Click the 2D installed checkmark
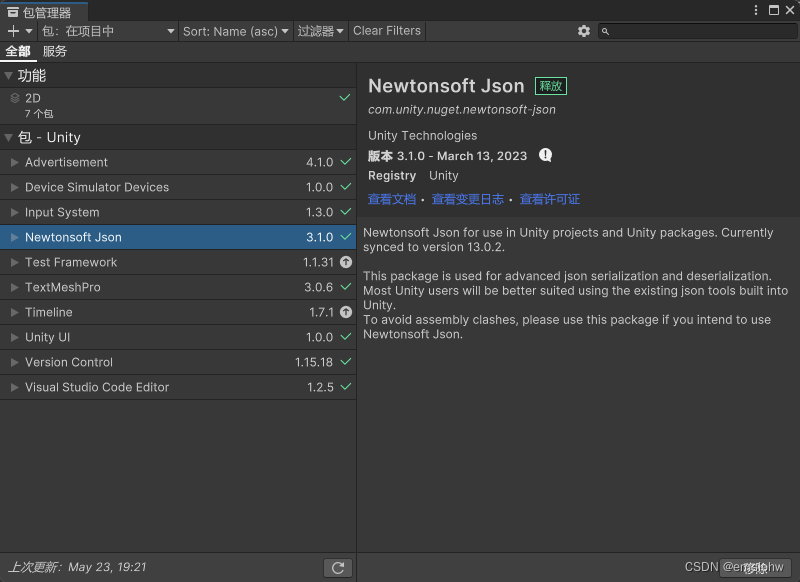800x582 pixels. point(345,97)
